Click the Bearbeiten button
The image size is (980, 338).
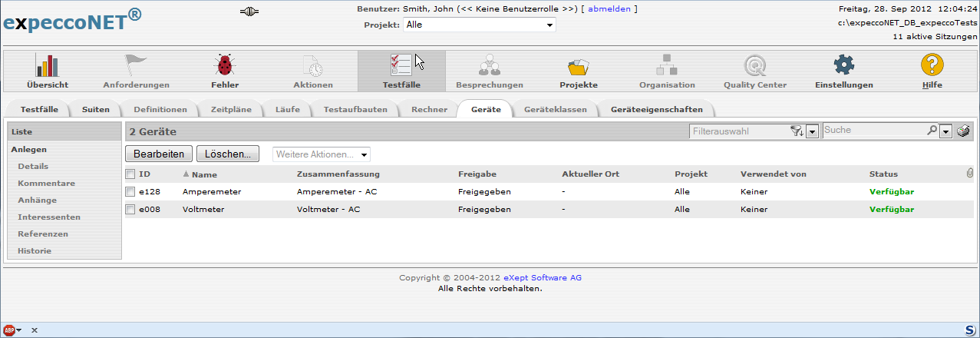(159, 154)
